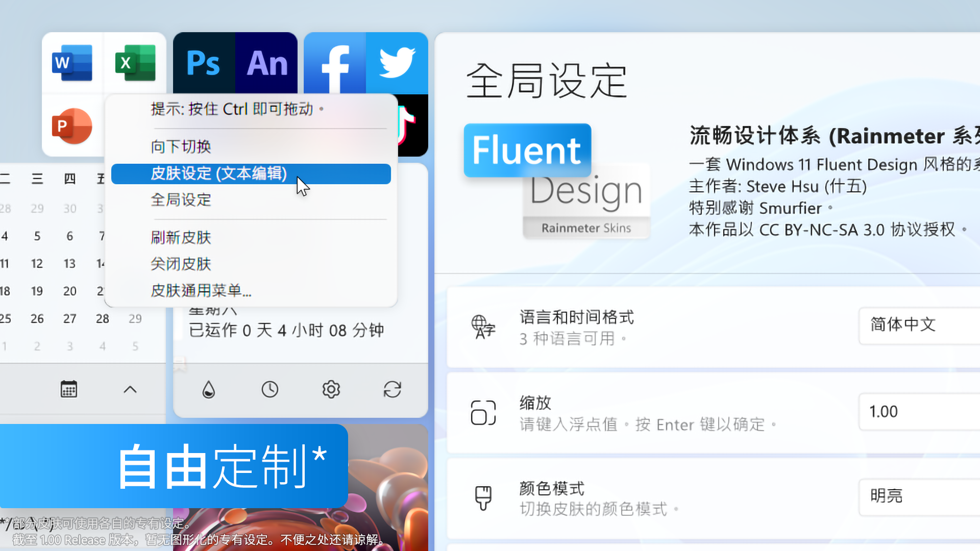Select 向下切换 in the context menu
980x551 pixels.
[x=251, y=147]
